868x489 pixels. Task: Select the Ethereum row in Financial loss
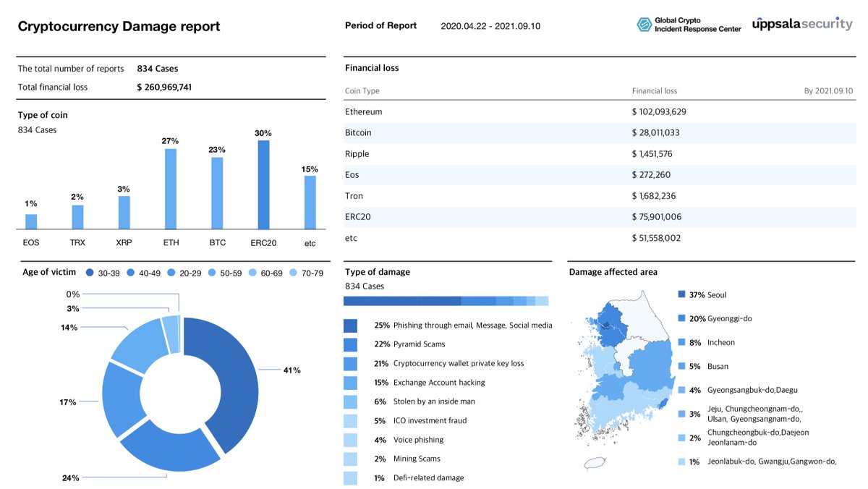(600, 112)
